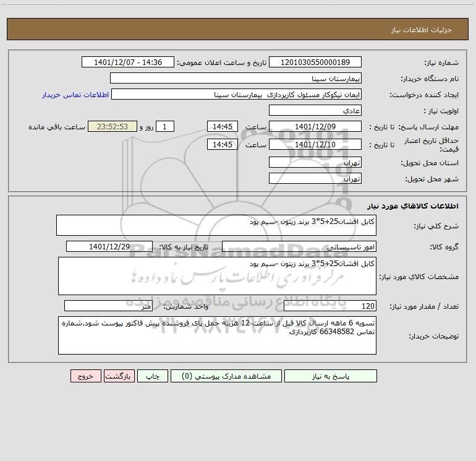The image size is (476, 461).
Task: Click the جزئیات اطلاعات نیاز header title
Action: [x=422, y=30]
